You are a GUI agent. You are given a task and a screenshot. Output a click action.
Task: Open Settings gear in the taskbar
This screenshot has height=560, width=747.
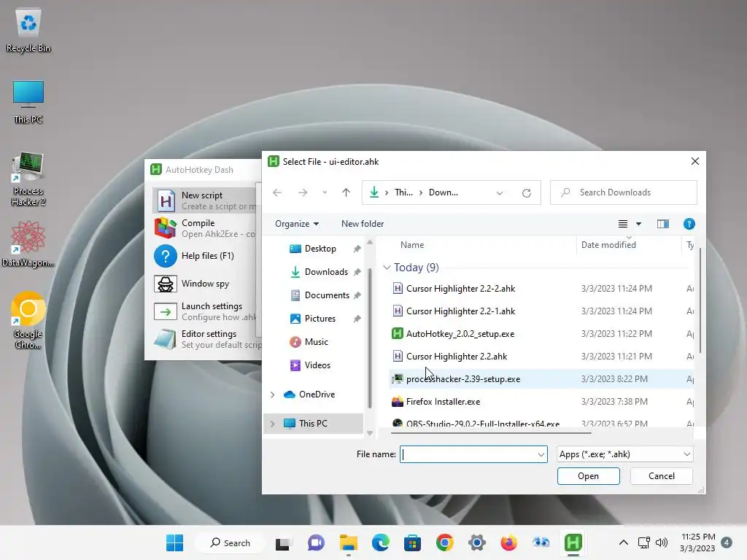click(477, 542)
